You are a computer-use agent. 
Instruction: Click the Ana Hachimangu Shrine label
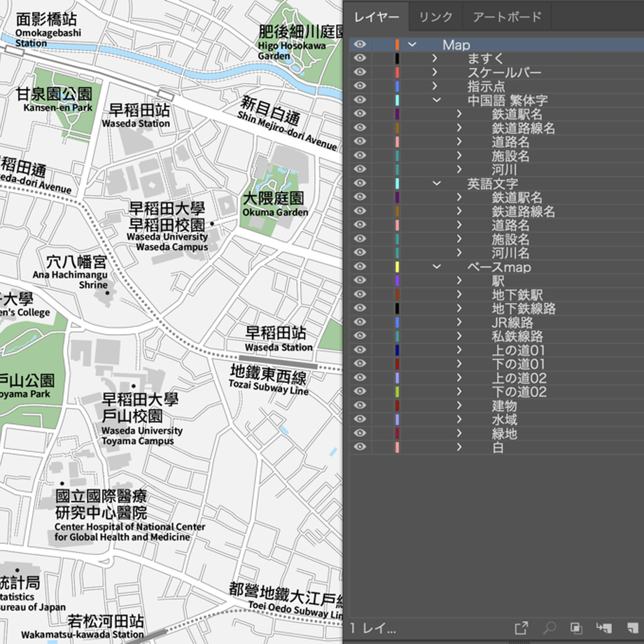70,280
